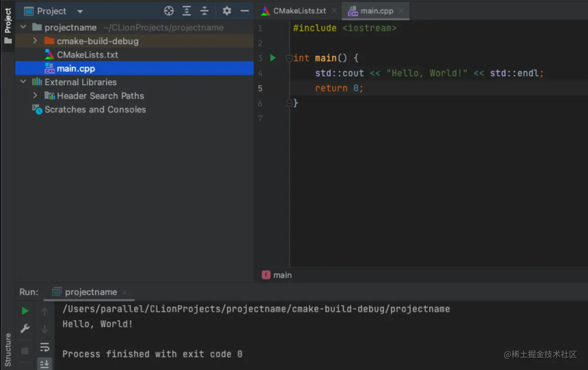Click fold end marker at closing brace
This screenshot has height=370, width=588.
pos(289,103)
